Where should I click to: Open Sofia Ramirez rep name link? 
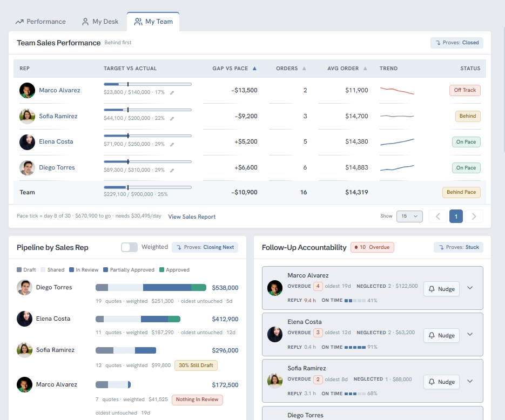click(x=58, y=116)
